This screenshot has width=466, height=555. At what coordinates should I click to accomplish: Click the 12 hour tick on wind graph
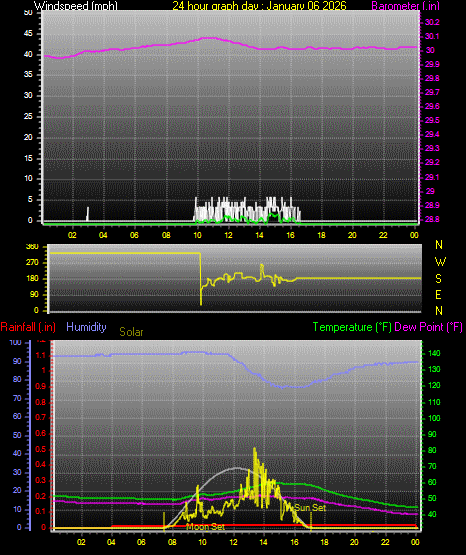[x=228, y=235]
